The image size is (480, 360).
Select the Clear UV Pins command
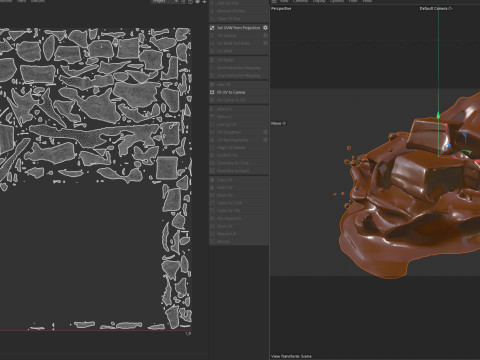239,19
